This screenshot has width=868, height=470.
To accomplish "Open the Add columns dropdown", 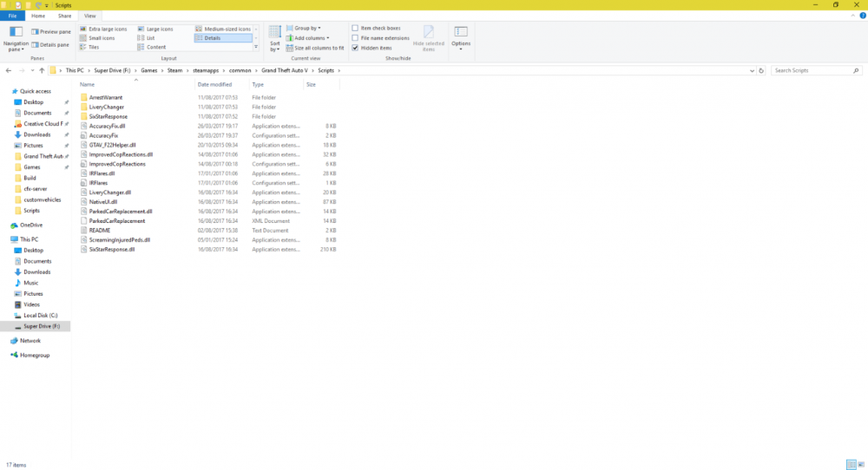I will pyautogui.click(x=290, y=38).
